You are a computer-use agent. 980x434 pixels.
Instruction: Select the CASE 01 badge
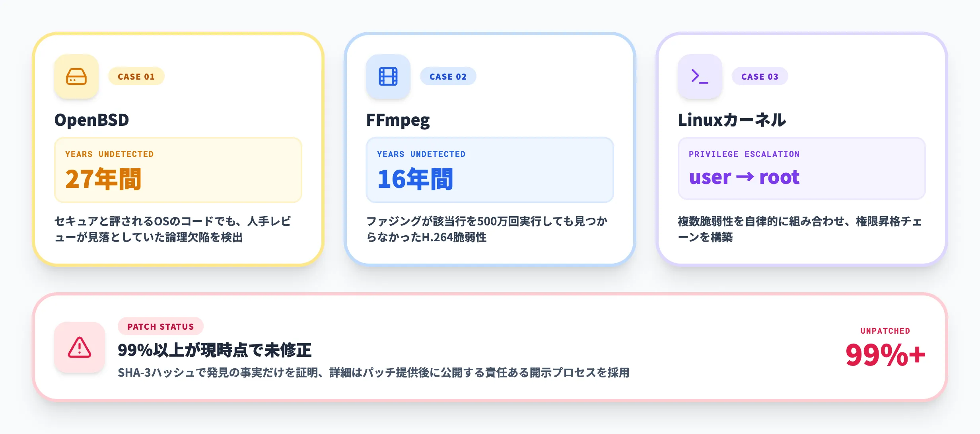click(136, 76)
